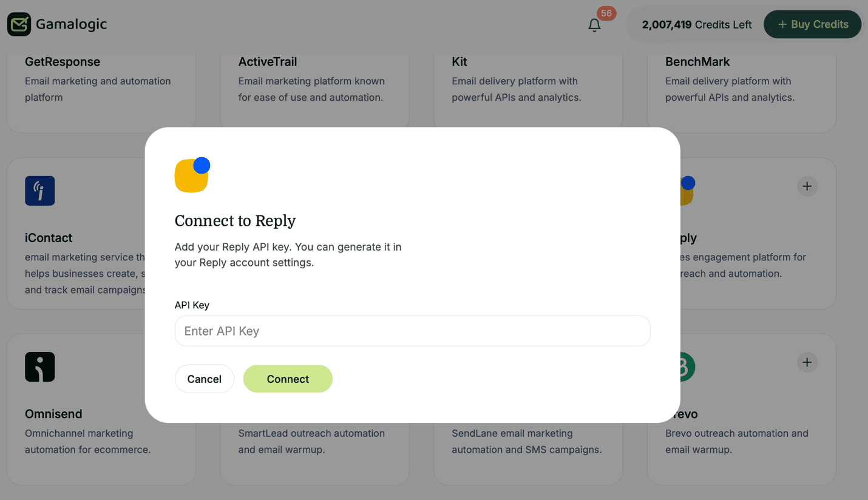Screen dimensions: 868x500
Task: Select the GetResponse card title
Action: pyautogui.click(x=63, y=61)
